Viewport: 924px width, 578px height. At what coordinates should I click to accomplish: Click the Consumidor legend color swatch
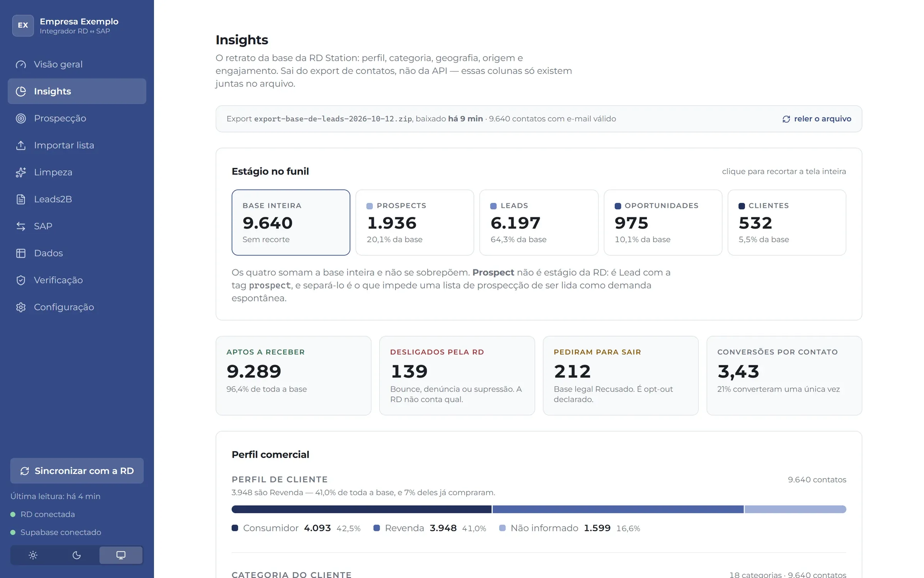(x=235, y=528)
